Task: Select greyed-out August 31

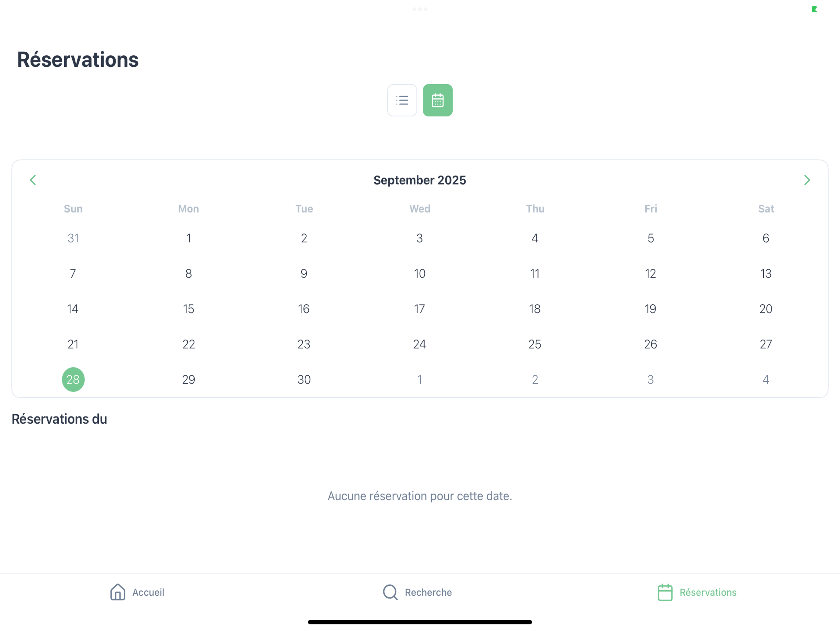Action: 73,238
